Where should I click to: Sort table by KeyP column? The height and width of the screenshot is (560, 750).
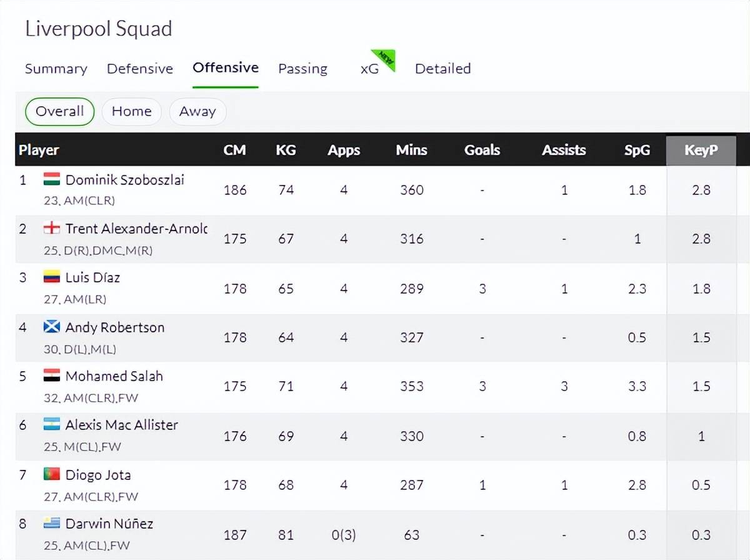701,151
